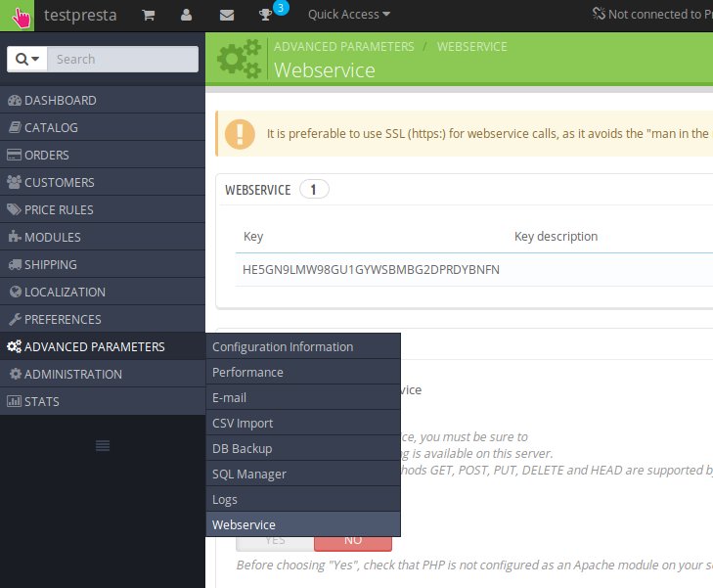Select Performance from the submenu
The height and width of the screenshot is (588, 713).
point(247,373)
